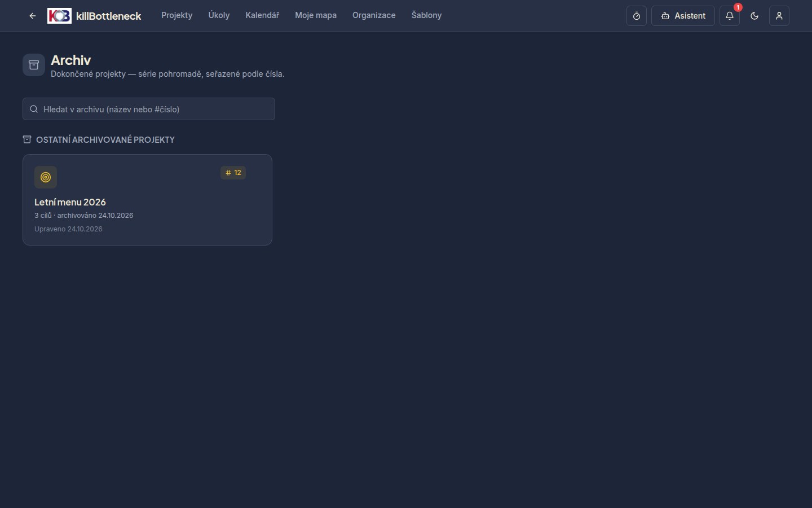Go to Úkoly menu
Screen dimensions: 812x508
point(219,15)
